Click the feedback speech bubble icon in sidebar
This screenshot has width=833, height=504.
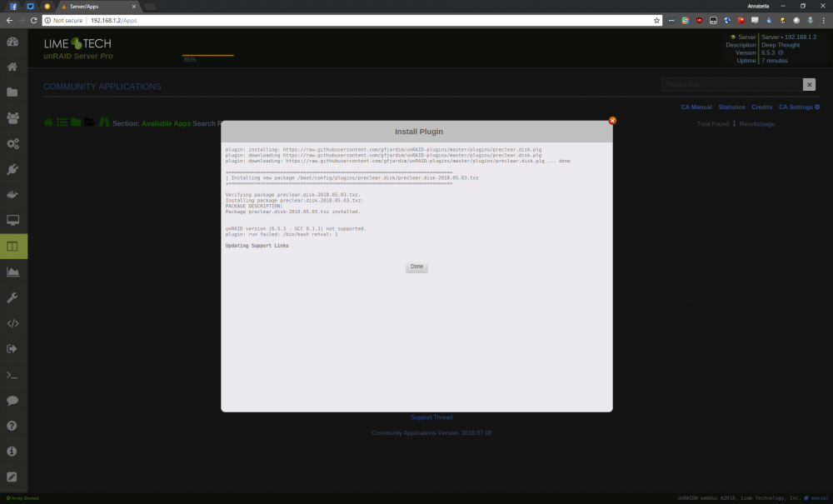(12, 401)
